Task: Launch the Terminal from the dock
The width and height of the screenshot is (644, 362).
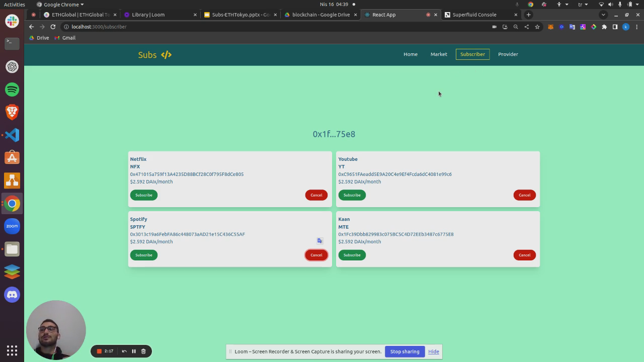Action: (12, 44)
